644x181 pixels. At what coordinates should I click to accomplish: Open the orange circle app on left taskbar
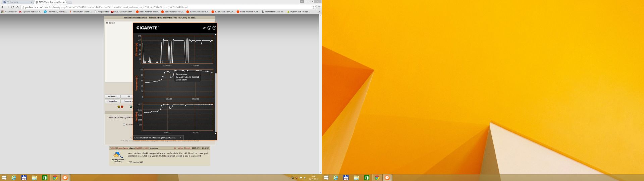coord(65,178)
